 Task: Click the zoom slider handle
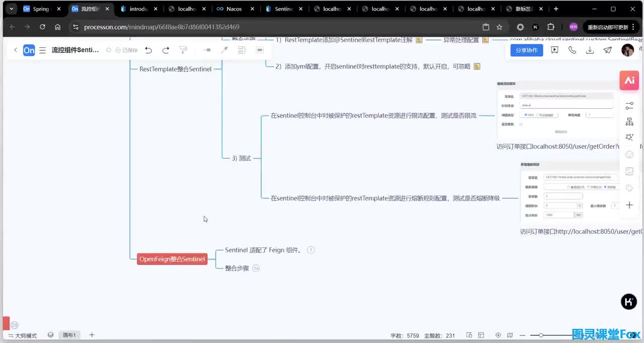point(541,335)
